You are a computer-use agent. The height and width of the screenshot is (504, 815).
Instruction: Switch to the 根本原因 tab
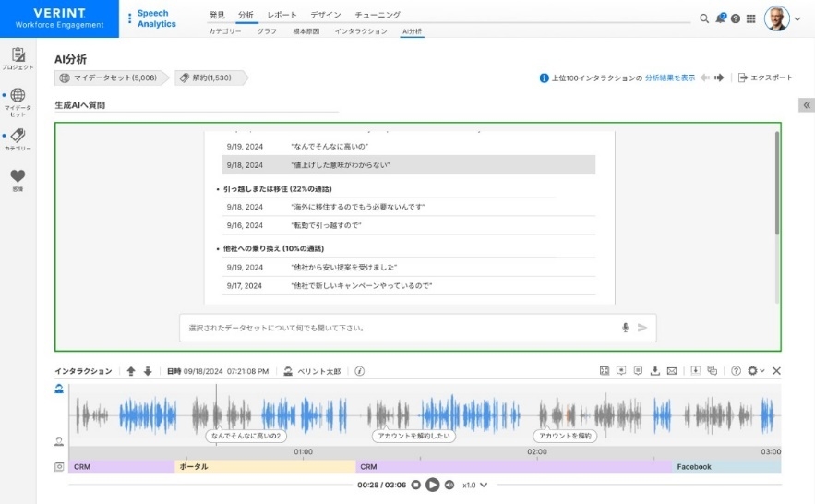click(x=306, y=31)
